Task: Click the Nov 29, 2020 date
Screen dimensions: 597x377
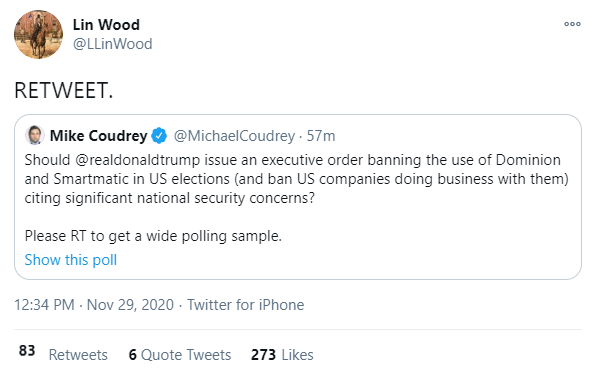Action: 130,305
